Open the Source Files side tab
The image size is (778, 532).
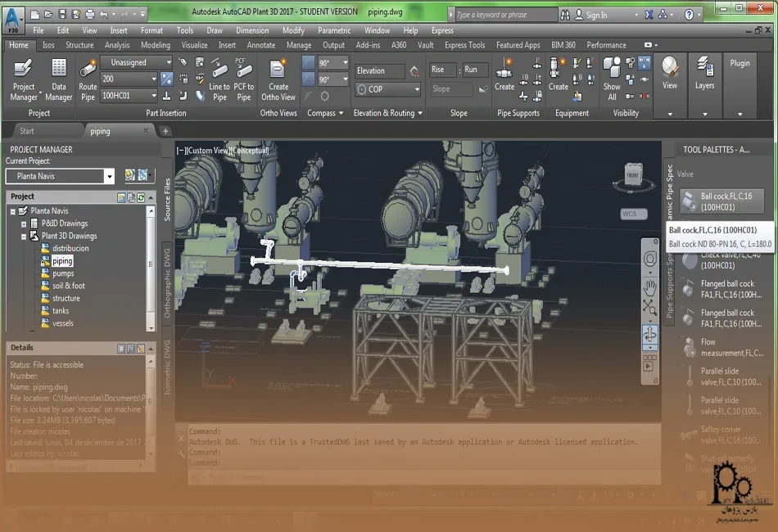pyautogui.click(x=167, y=200)
